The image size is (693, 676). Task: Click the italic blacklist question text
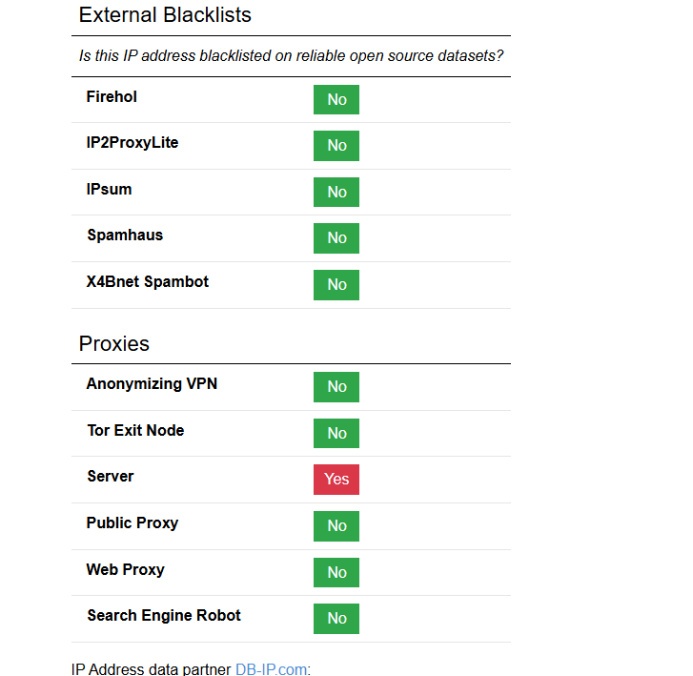tap(291, 56)
